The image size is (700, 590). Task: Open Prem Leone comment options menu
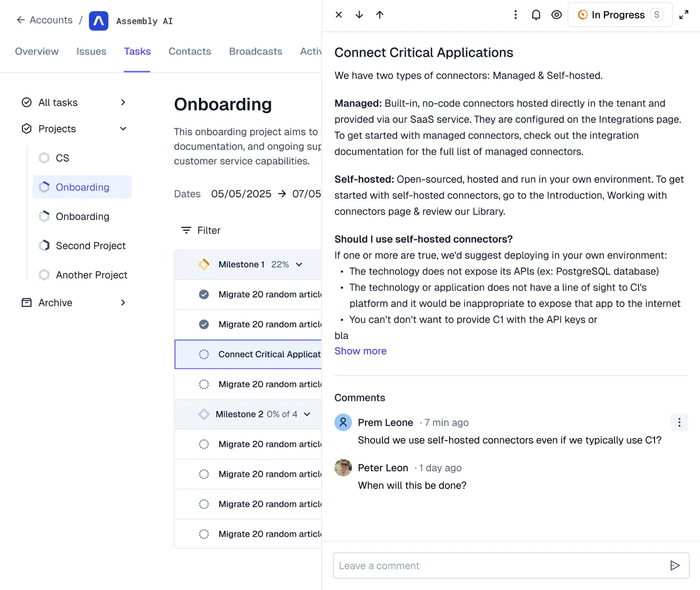(x=679, y=422)
